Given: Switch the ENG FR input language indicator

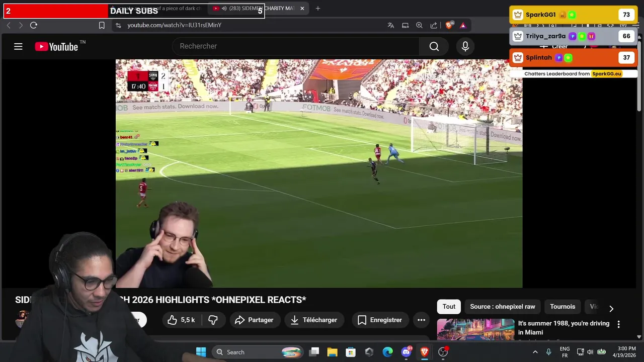Looking at the screenshot, I should pyautogui.click(x=565, y=352).
